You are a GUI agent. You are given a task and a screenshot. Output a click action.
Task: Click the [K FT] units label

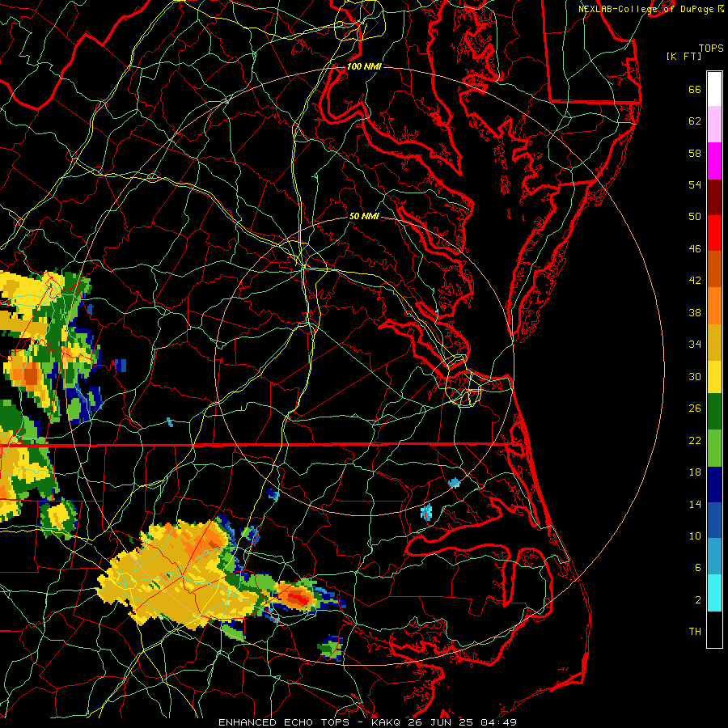[684, 56]
